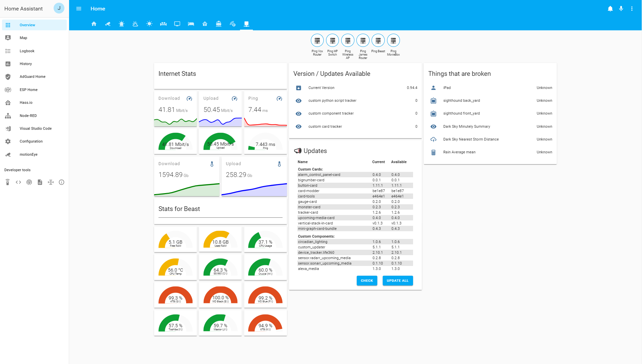
Task: Click the user profile avatar J
Action: coord(59,8)
